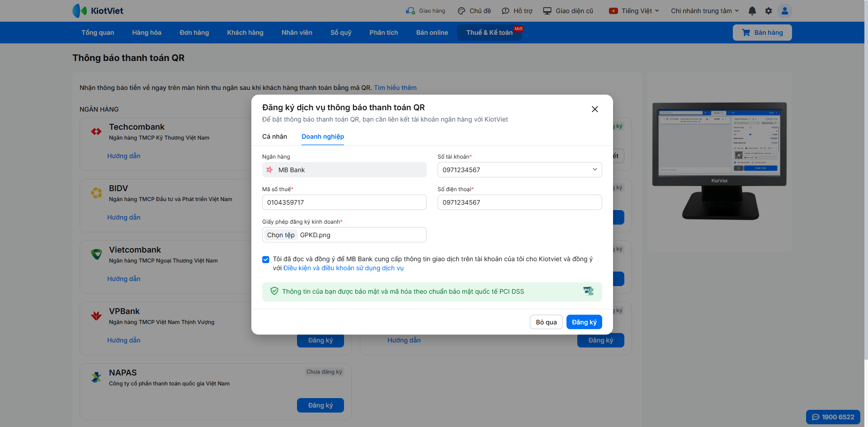Click the MB Bank star logo
The image size is (868, 427).
click(x=269, y=169)
